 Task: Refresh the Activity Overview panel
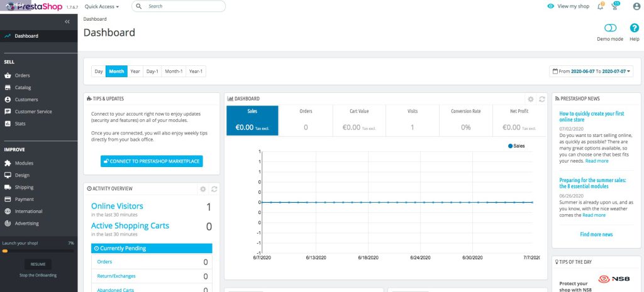214,189
